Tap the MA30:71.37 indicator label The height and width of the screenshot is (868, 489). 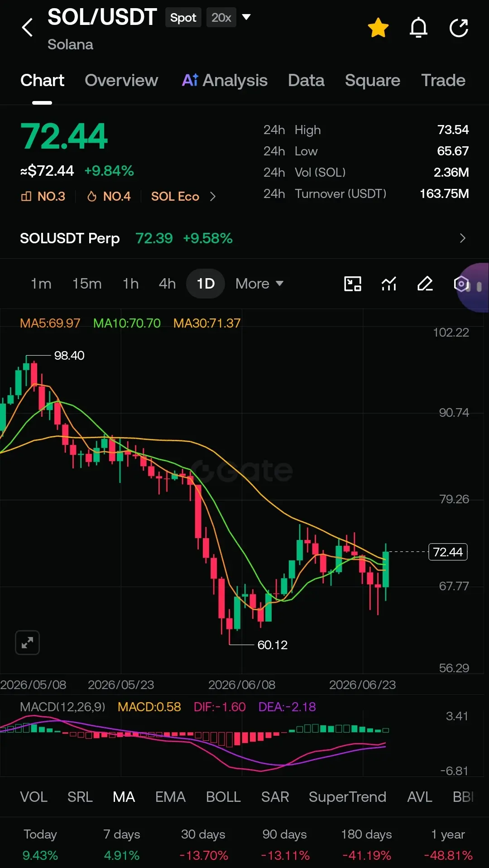(207, 323)
